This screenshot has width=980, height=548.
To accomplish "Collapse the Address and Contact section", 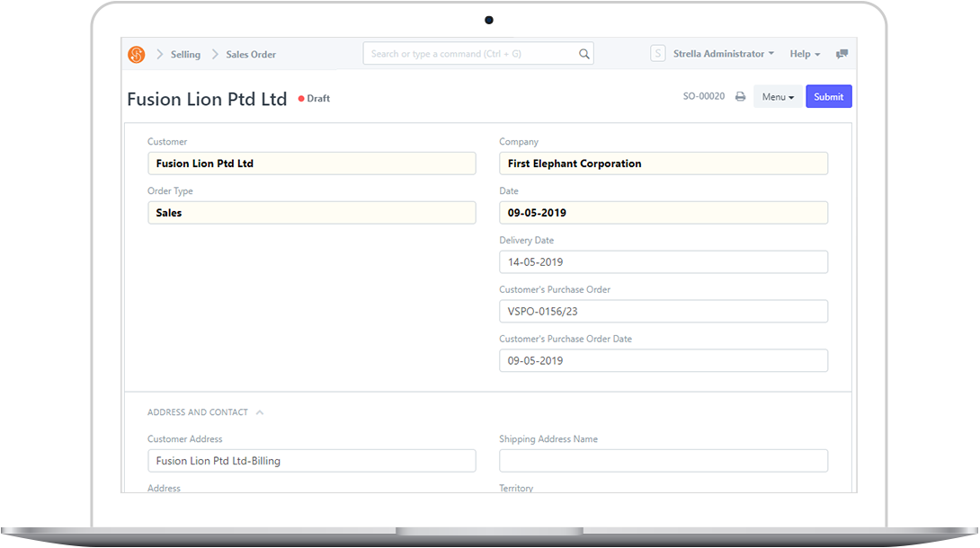I will tap(260, 411).
